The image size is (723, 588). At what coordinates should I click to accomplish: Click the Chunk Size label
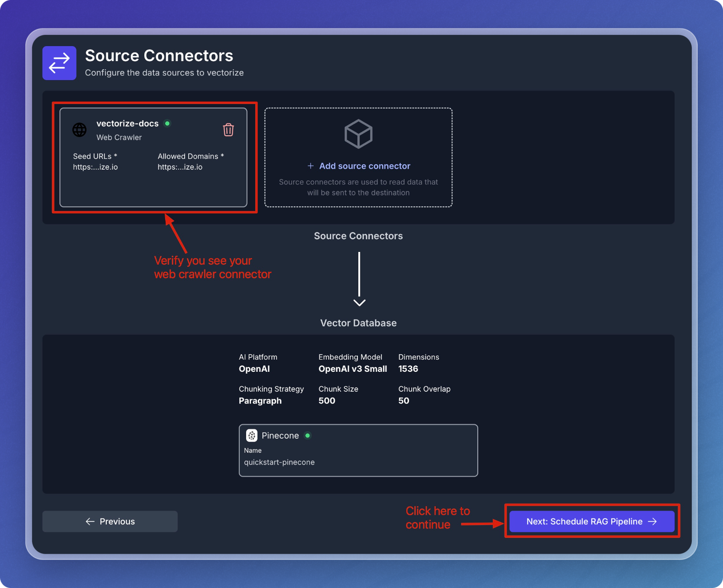(x=338, y=389)
